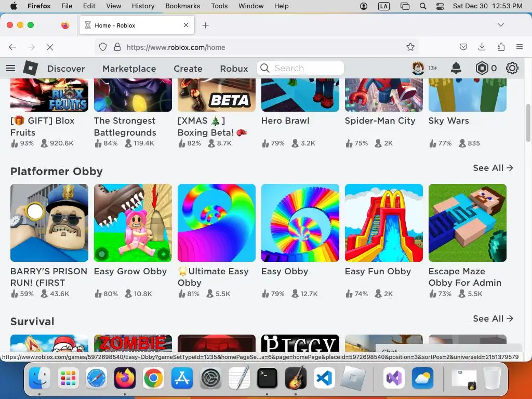This screenshot has height=399, width=532.
Task: Open Hero Brawl game title
Action: [x=285, y=121]
